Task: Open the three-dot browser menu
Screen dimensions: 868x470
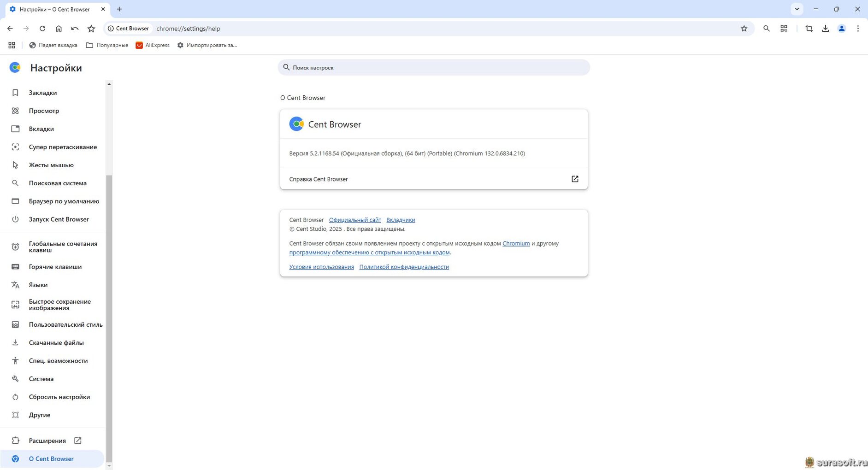Action: tap(858, 29)
